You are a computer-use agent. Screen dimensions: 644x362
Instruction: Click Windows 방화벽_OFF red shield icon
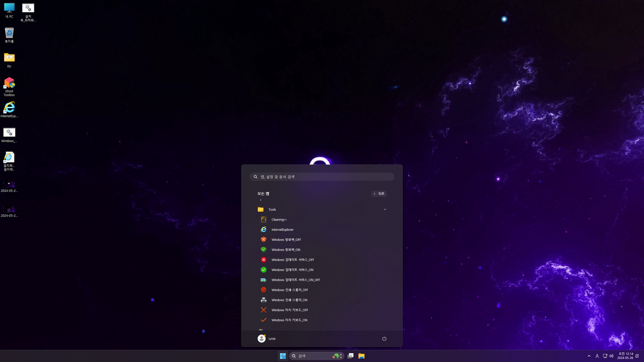click(264, 240)
